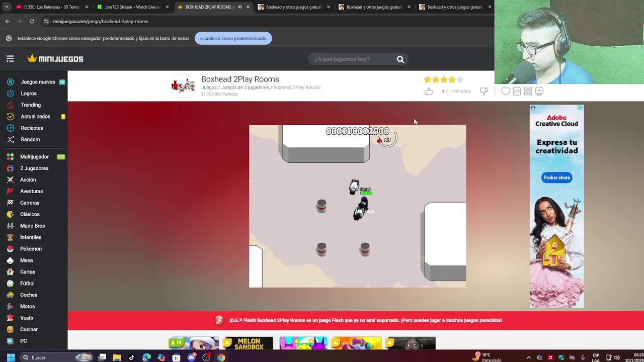Screen dimensions: 644x362
Task: Click the search magnifier icon
Action: point(400,59)
